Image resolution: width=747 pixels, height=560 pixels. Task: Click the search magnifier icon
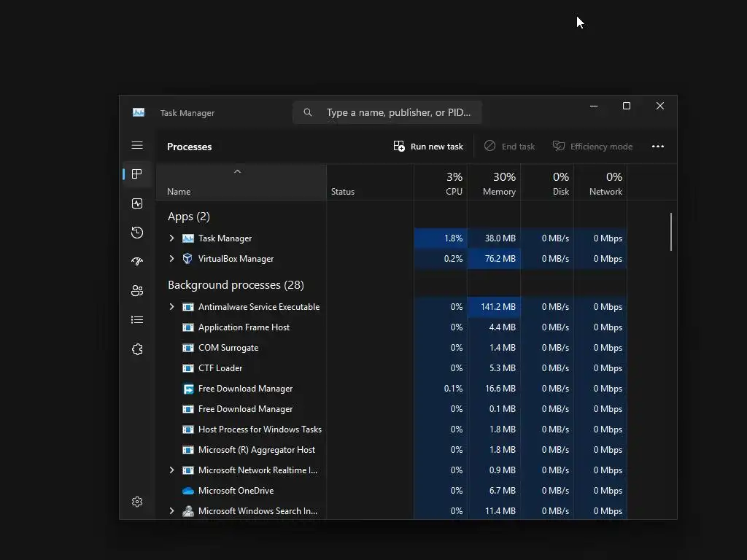point(308,112)
